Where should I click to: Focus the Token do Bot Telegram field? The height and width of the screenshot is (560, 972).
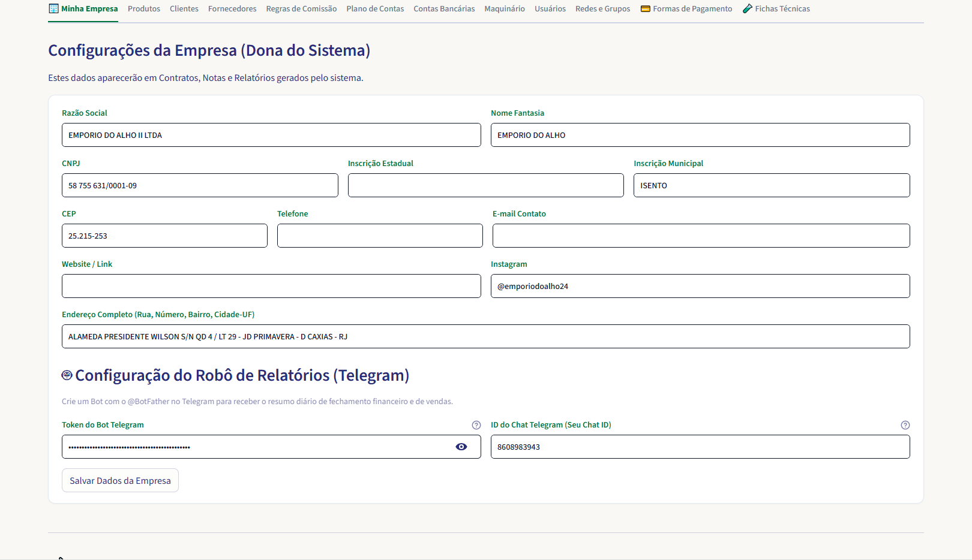[x=271, y=447]
